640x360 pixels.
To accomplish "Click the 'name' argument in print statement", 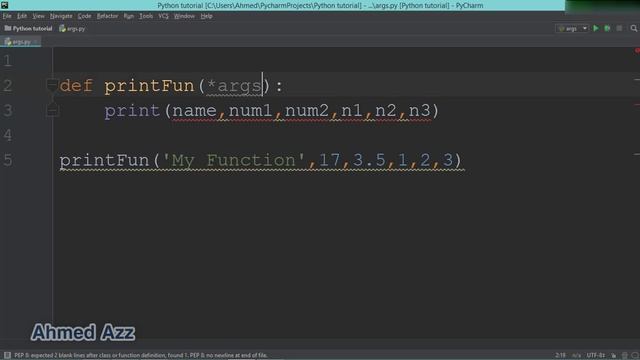I will coord(194,111).
